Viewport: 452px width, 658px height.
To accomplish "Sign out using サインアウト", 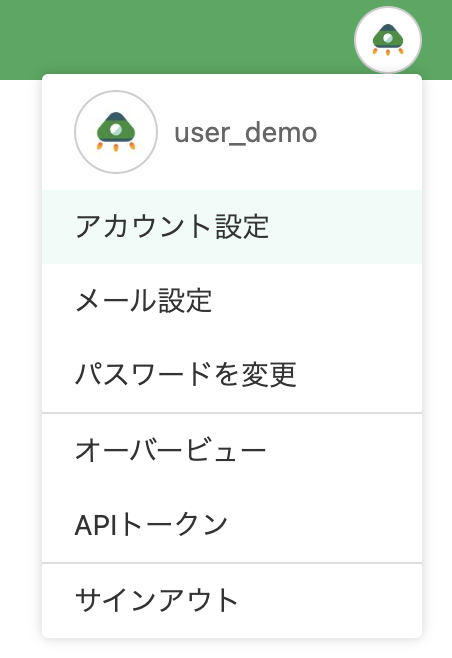I will tap(232, 600).
